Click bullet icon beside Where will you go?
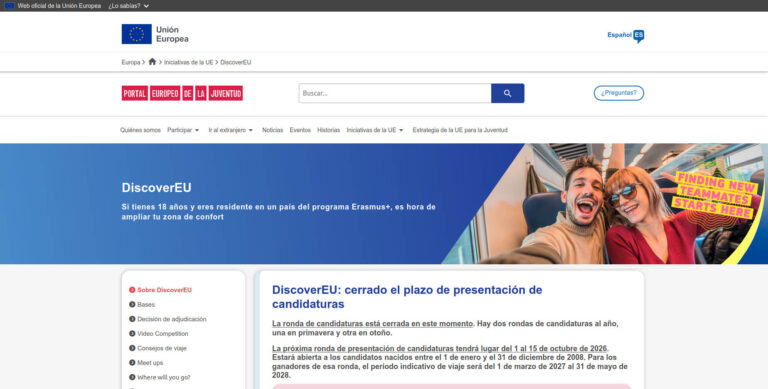The height and width of the screenshot is (389, 768). (132, 377)
